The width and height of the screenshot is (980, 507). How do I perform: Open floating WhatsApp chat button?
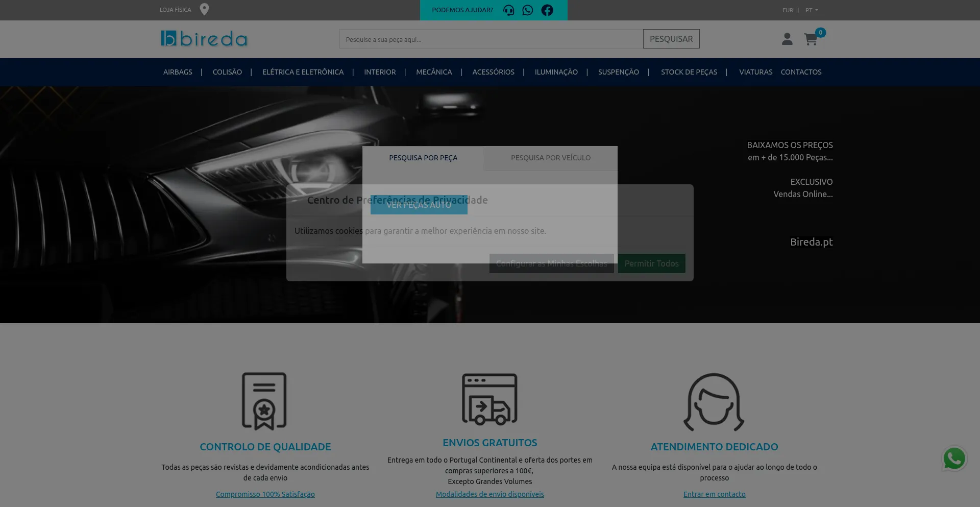point(954,458)
